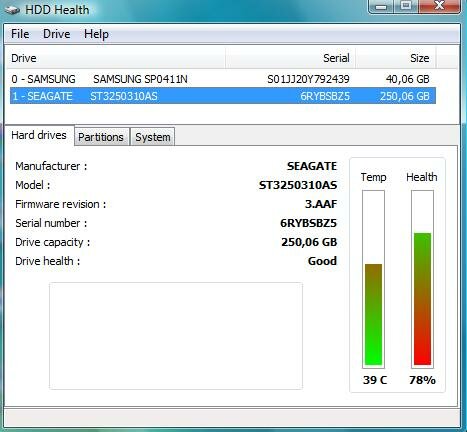Select the 1 - SEAGATE ST3250310AS drive row
The image size is (467, 432).
coord(223,96)
